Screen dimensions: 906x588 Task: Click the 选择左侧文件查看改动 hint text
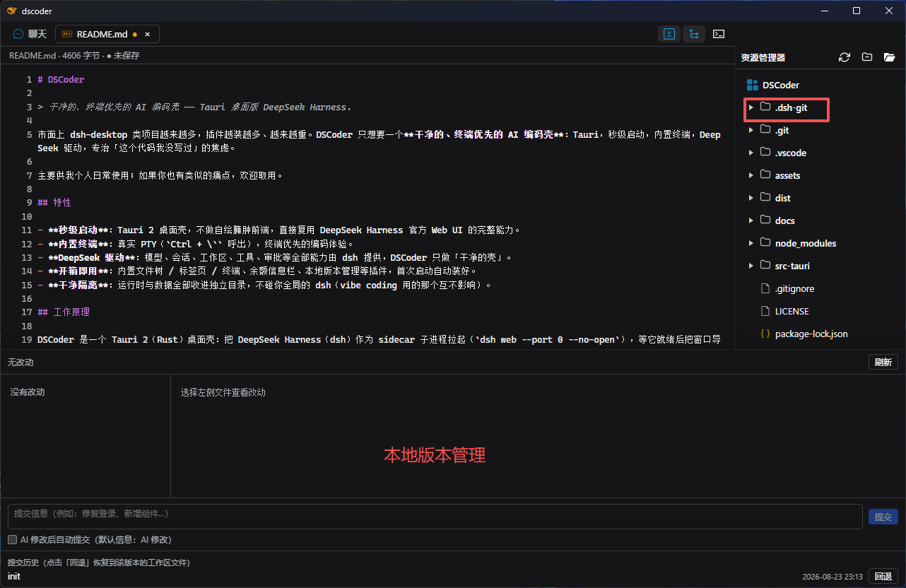pos(223,392)
